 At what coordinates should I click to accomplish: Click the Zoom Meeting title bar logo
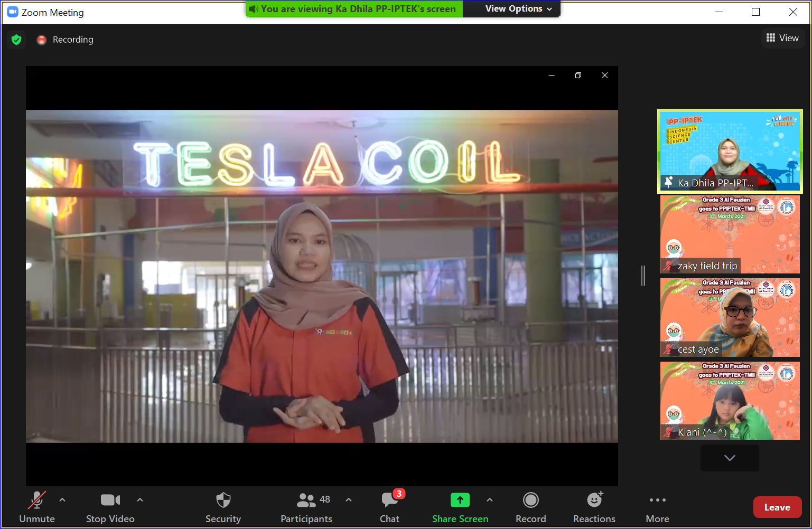tap(13, 12)
